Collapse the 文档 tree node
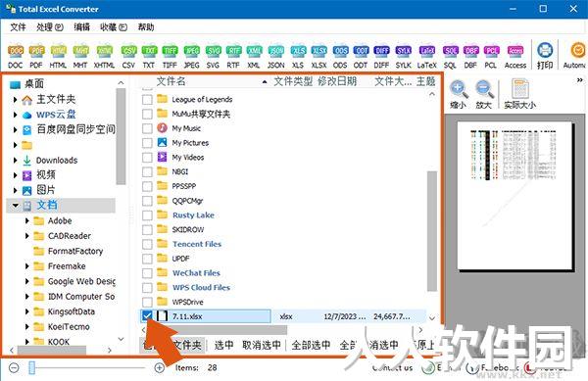The height and width of the screenshot is (381, 588). point(16,206)
